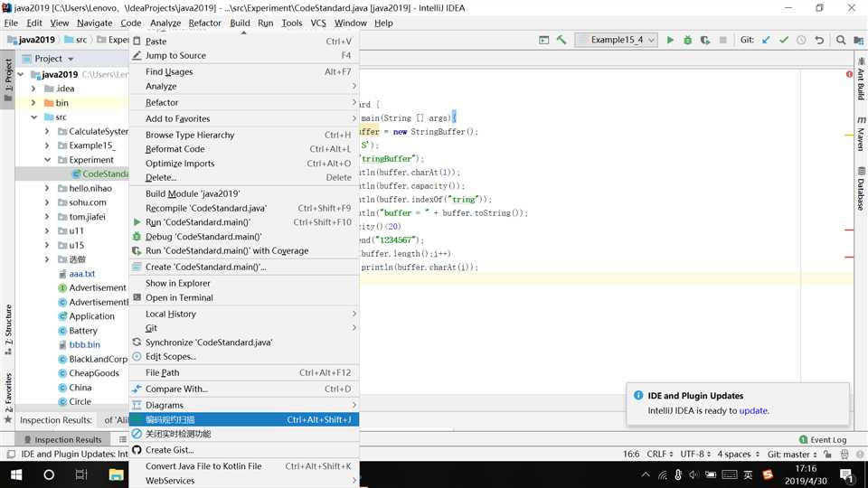Choose Convert Java File to Kotlin File

(x=243, y=466)
